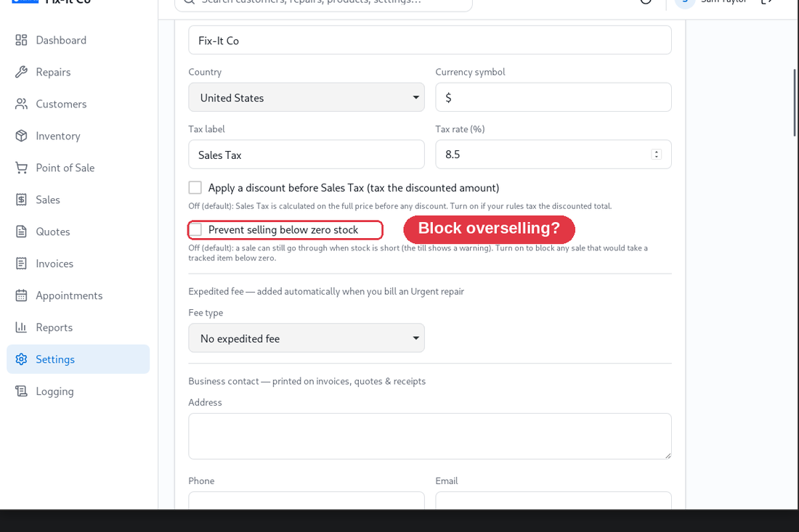Increase Tax rate using the up stepper arrow
This screenshot has width=799, height=532.
[657, 152]
